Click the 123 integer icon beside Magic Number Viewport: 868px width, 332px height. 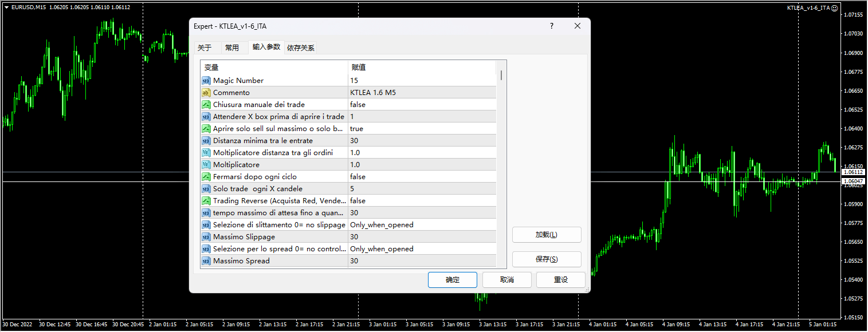206,80
